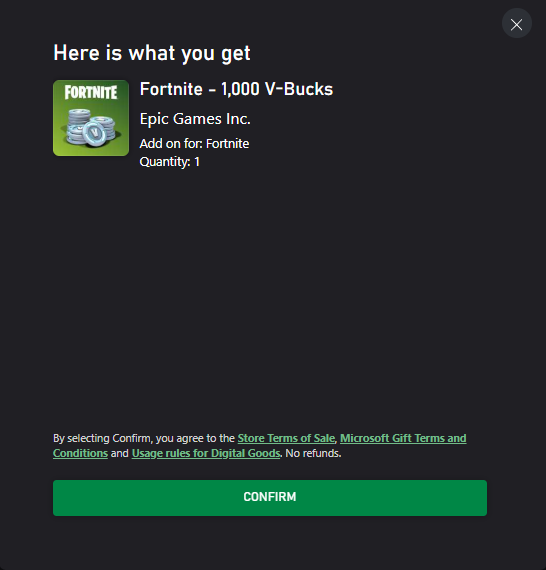Click the word Fortnite after Add on for
This screenshot has width=546, height=570.
coord(228,144)
